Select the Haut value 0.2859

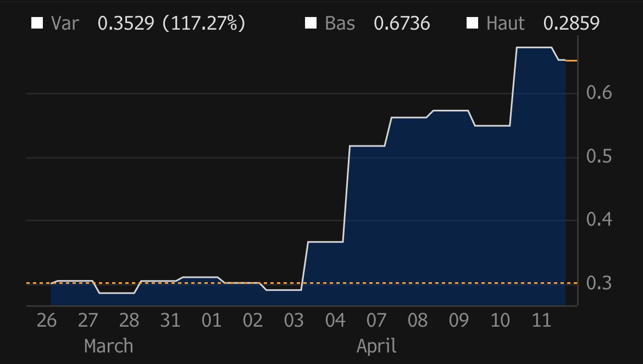click(x=571, y=24)
